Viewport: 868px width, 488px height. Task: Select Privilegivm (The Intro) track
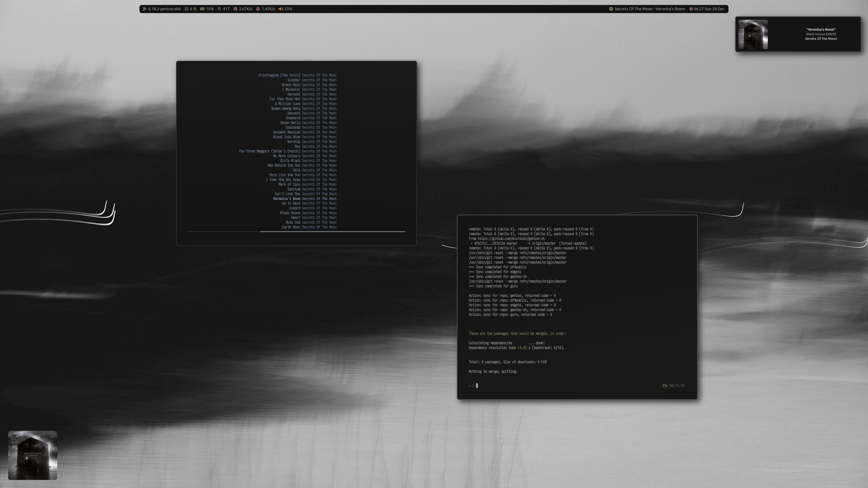click(279, 75)
